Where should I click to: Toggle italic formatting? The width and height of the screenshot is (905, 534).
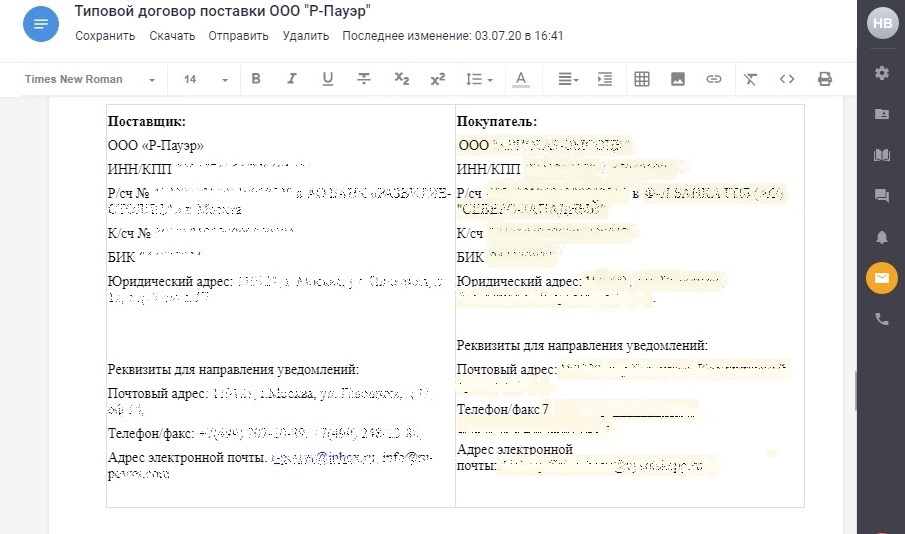pos(292,79)
